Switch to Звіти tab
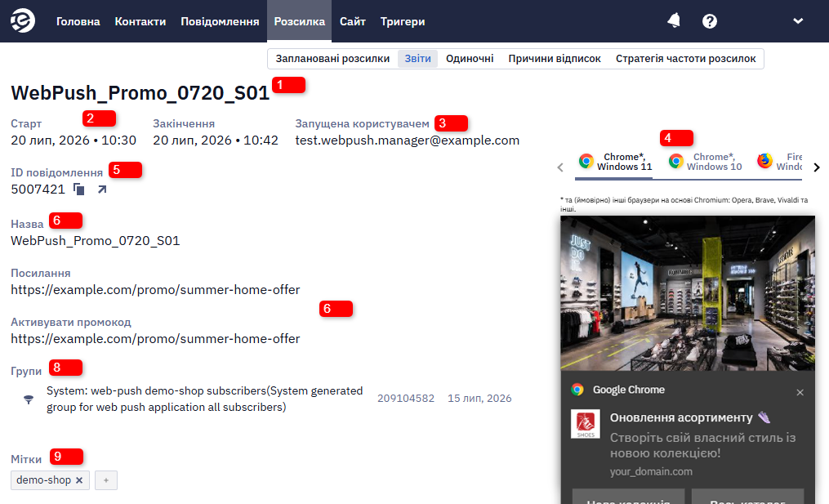This screenshot has height=504, width=829. click(x=417, y=59)
